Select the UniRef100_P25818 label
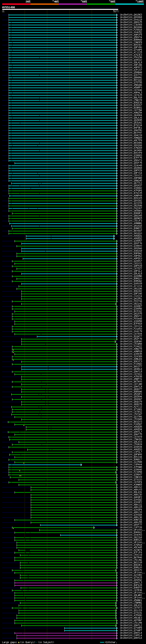146x644 pixels. pos(131,30)
